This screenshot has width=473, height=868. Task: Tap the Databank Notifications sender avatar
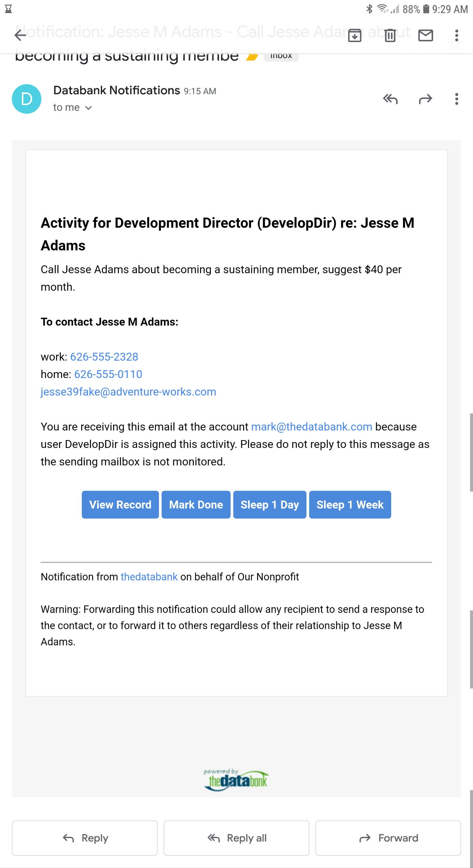coord(27,99)
